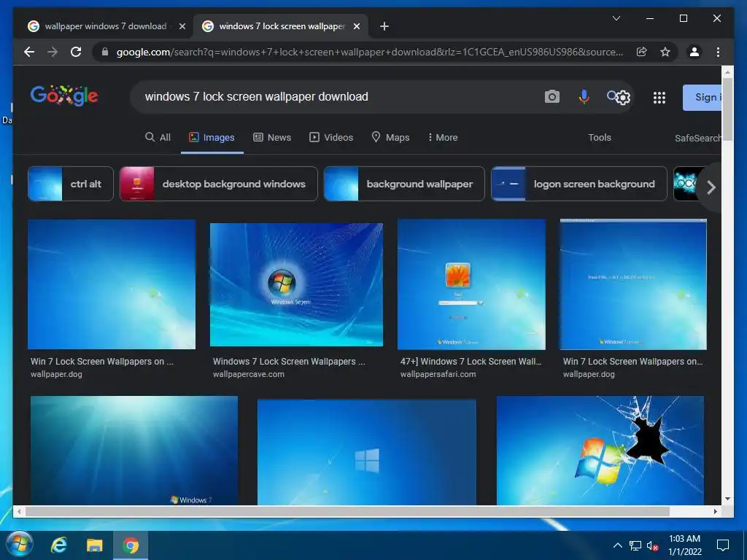
Task: Click the right arrow of the horizontal scrollbar
Action: click(x=715, y=511)
